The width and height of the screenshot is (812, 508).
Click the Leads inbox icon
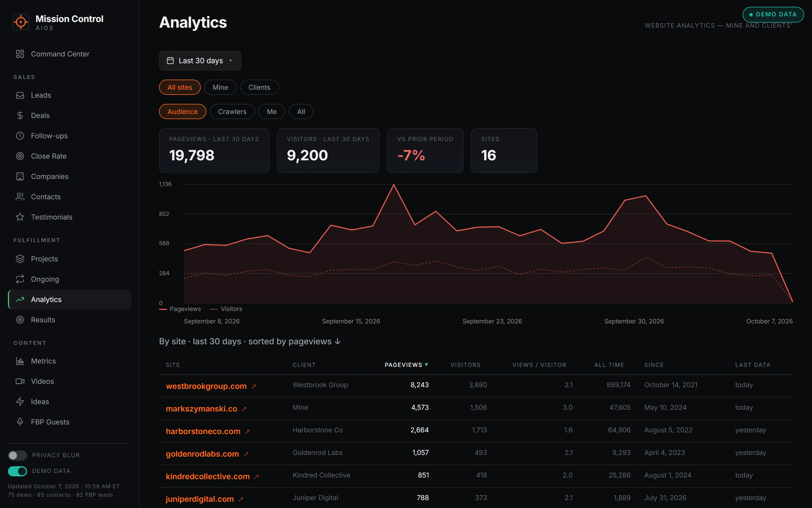(20, 95)
